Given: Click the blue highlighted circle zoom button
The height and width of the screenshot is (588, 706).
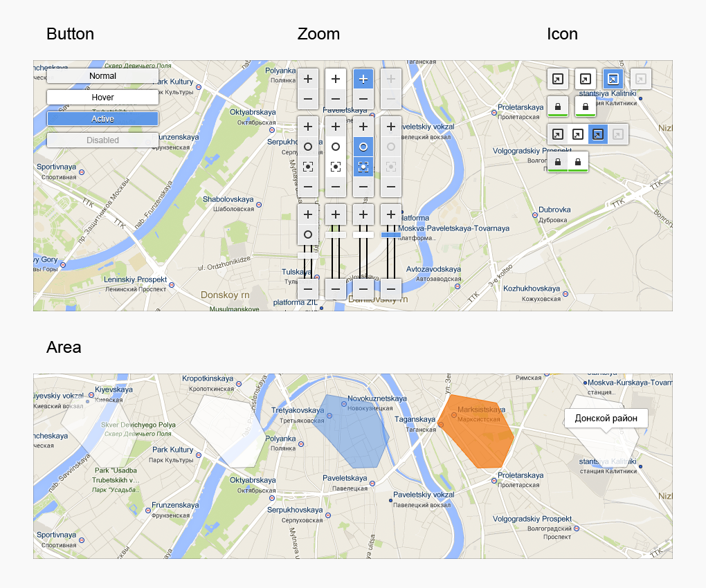Looking at the screenshot, I should [x=363, y=147].
